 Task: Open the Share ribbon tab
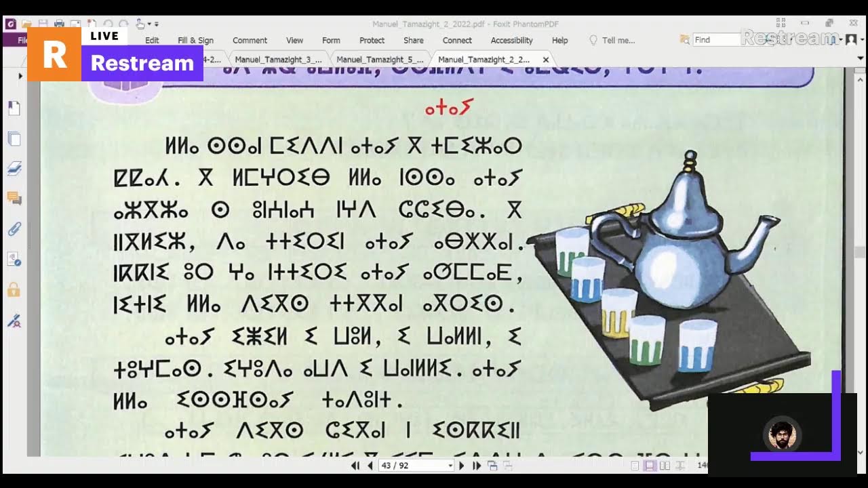(414, 40)
